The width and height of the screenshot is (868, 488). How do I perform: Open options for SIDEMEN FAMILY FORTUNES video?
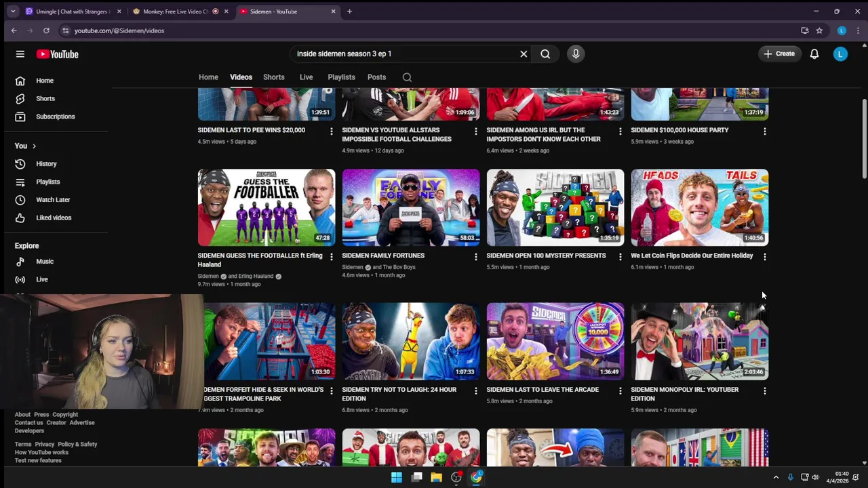[475, 257]
